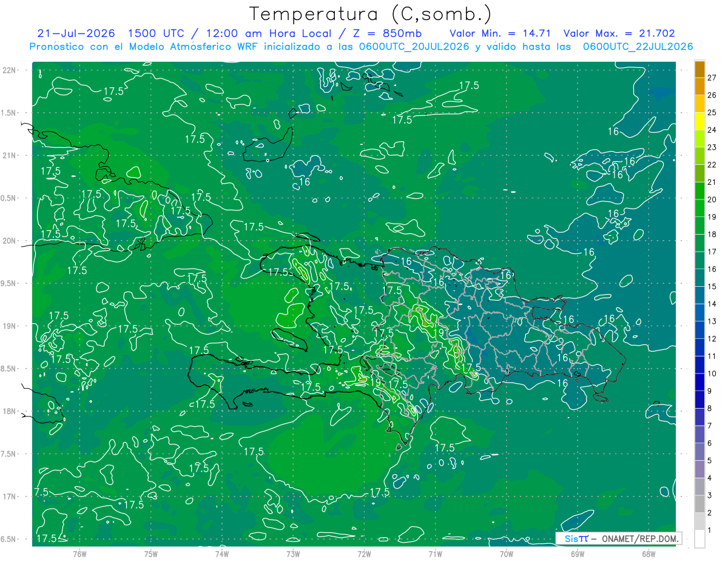Click the '17N' latitude axis label

(9, 497)
